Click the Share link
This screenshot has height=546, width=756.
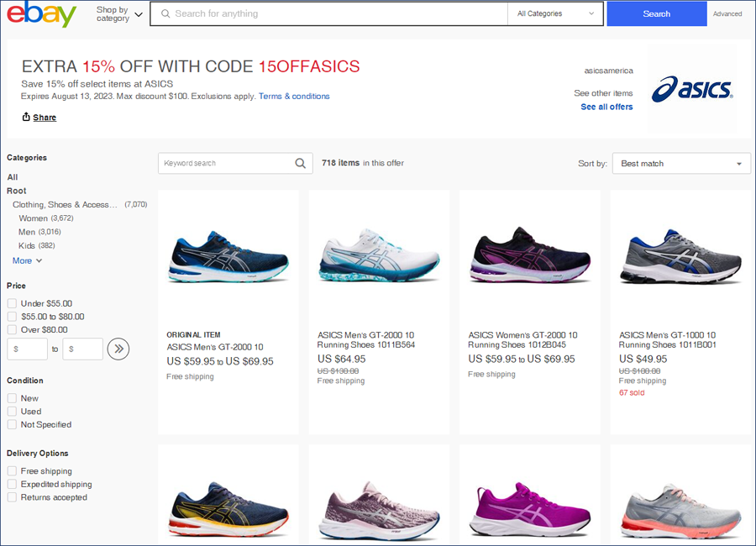point(45,118)
